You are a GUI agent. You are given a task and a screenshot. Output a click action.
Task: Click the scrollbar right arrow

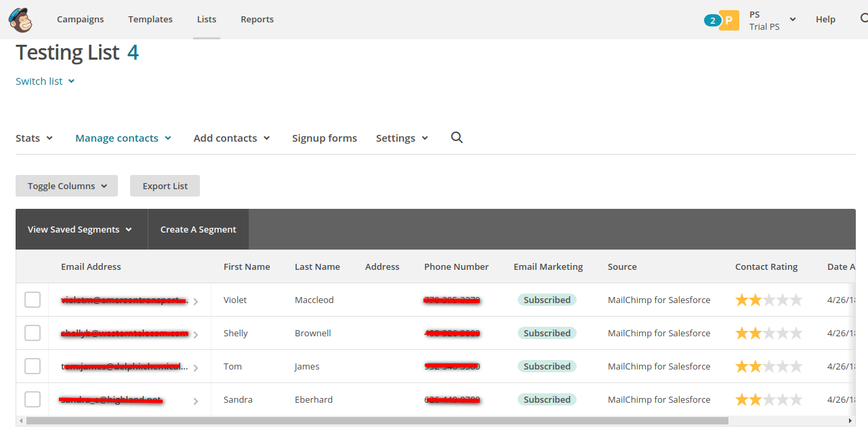pos(850,421)
